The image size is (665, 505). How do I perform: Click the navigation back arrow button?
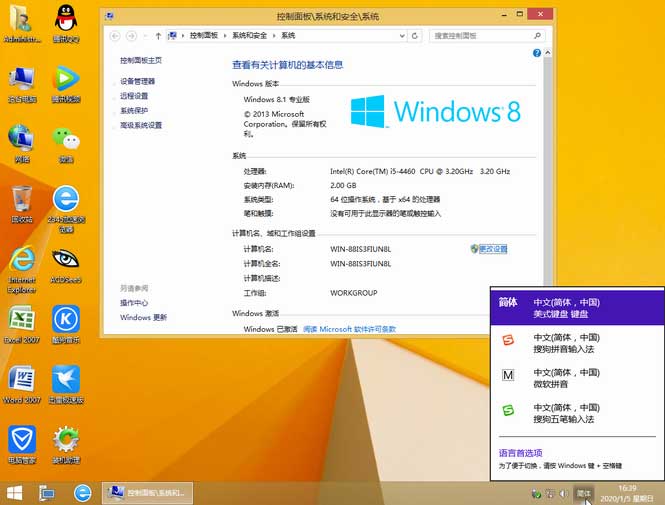point(115,36)
